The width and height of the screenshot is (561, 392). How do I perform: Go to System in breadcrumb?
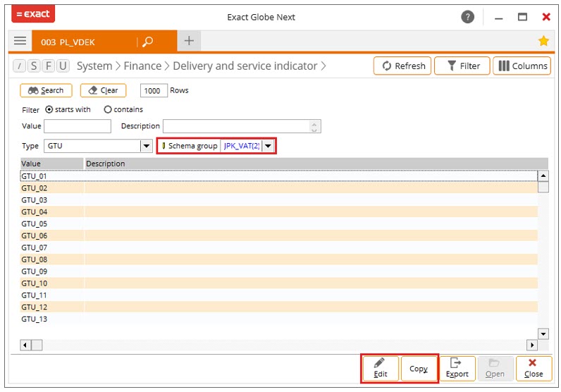tap(94, 66)
